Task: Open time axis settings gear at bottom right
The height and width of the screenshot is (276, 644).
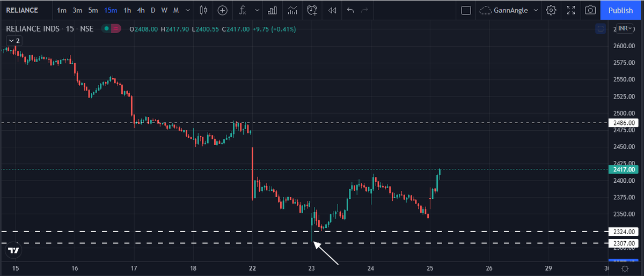Action: [625, 268]
